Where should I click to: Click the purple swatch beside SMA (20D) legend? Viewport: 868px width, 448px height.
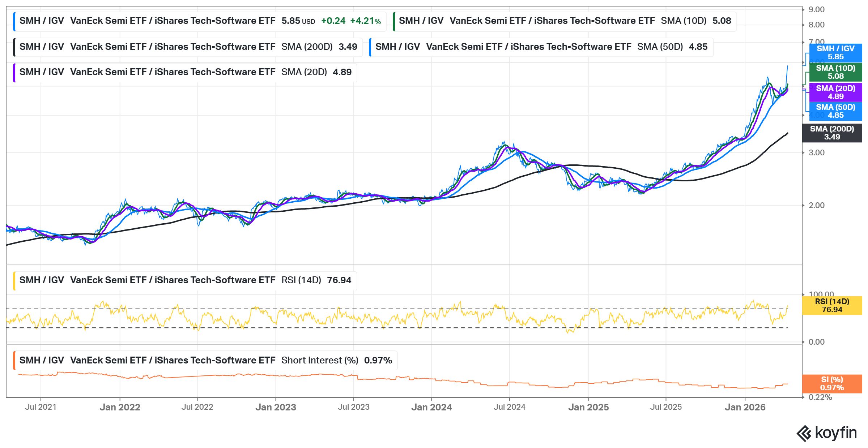14,72
